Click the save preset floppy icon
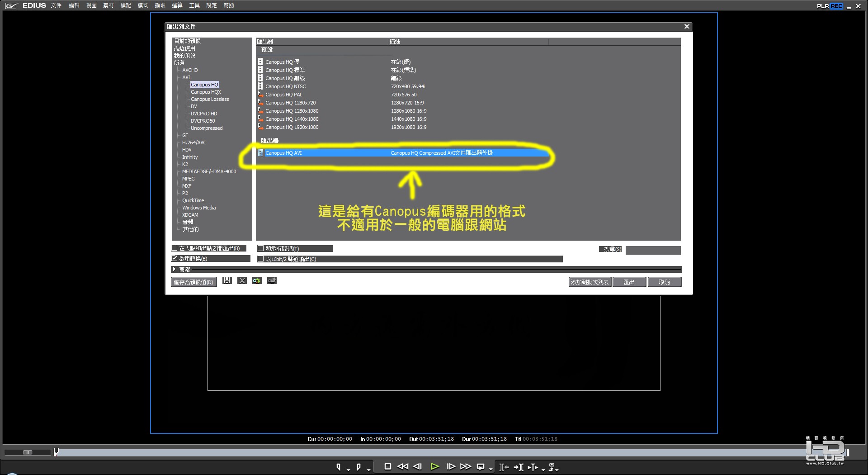The image size is (868, 475). click(x=227, y=281)
